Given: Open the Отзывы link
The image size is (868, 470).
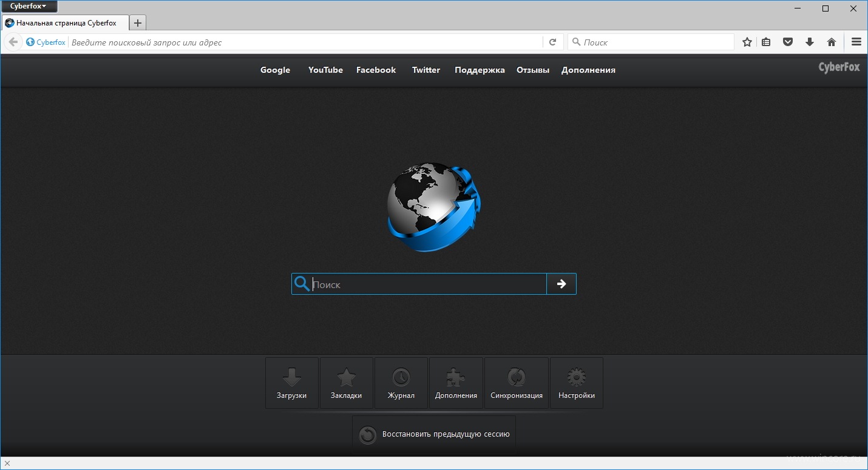Looking at the screenshot, I should pos(533,70).
